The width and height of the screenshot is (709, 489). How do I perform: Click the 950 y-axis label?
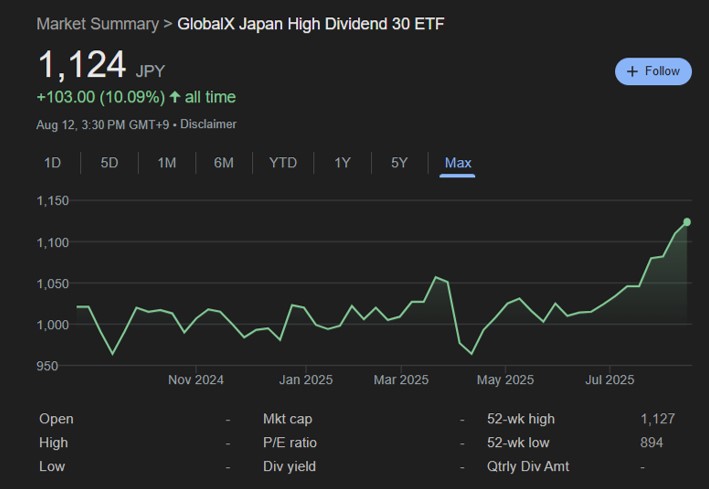(x=47, y=366)
